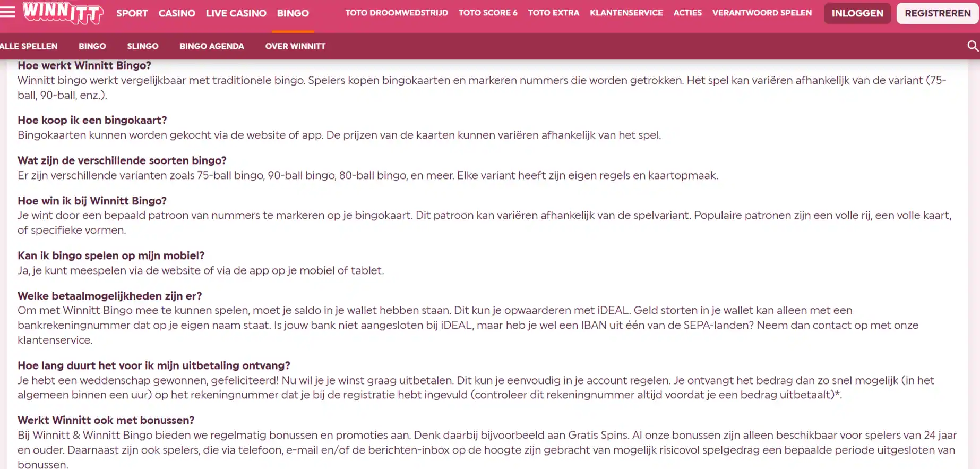Image resolution: width=980 pixels, height=469 pixels.
Task: Click the paragraph starting 'Je hebt een weddenschap gewonnen'
Action: click(476, 388)
